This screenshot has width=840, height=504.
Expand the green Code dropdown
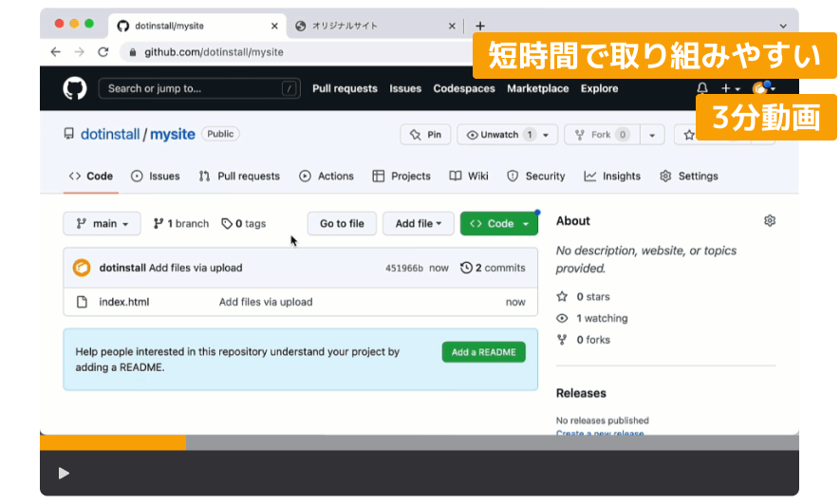498,223
